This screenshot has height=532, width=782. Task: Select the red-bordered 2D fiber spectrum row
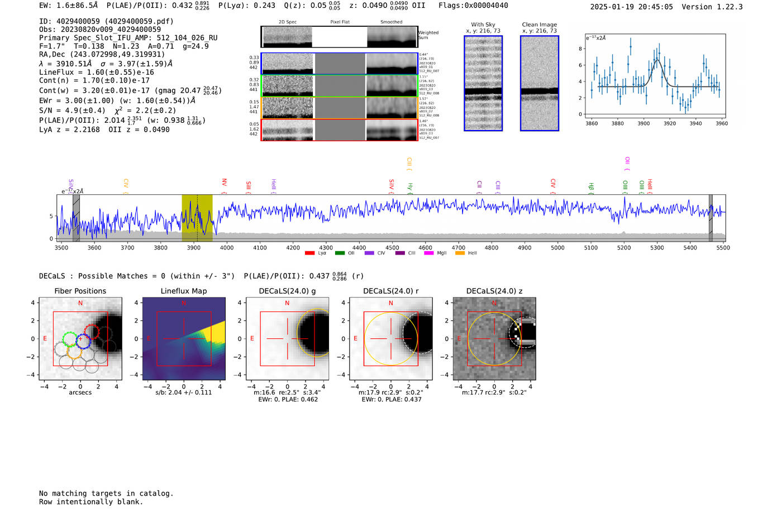point(340,130)
